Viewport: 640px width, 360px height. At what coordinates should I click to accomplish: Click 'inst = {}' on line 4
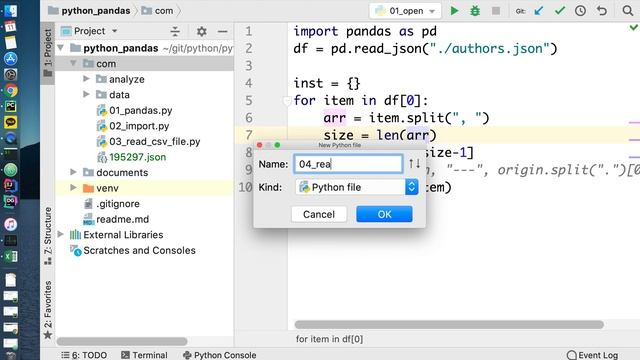point(327,83)
